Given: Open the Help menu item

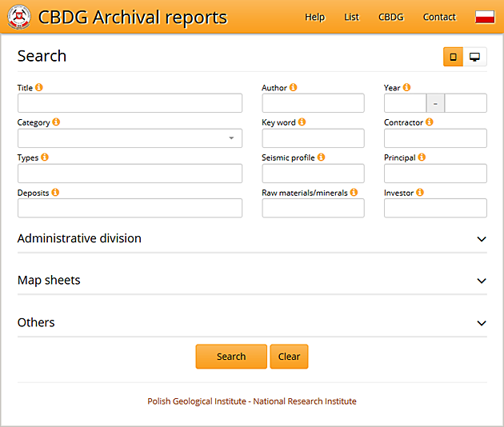Looking at the screenshot, I should pos(315,17).
